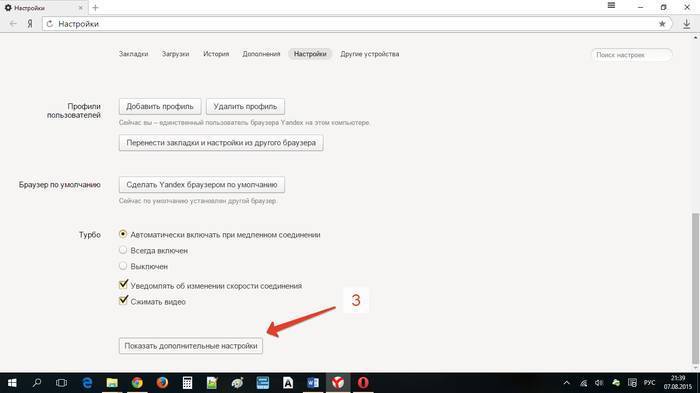700x393 pixels.
Task: Open the Windows Start menu
Action: click(x=12, y=383)
